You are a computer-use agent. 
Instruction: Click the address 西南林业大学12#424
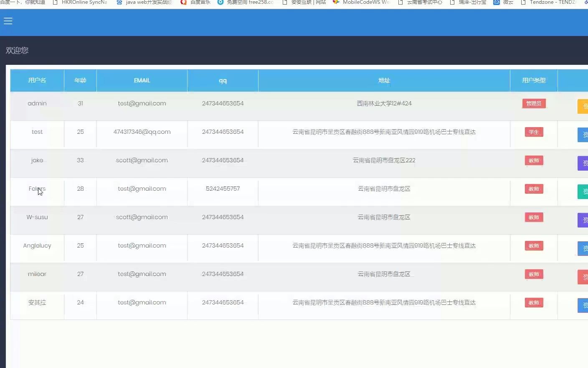[x=384, y=103]
